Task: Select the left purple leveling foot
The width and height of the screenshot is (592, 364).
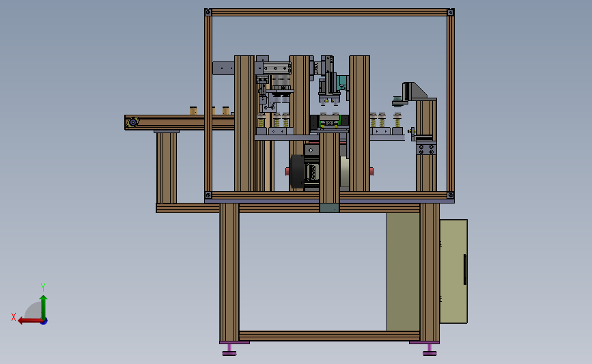Action: (x=229, y=350)
